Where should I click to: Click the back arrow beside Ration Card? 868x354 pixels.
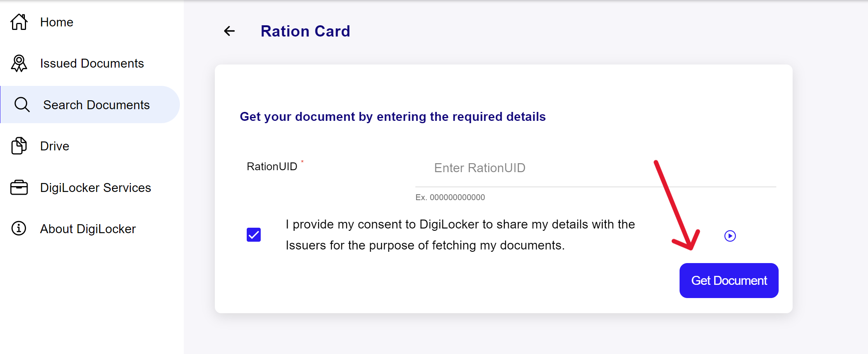(229, 31)
